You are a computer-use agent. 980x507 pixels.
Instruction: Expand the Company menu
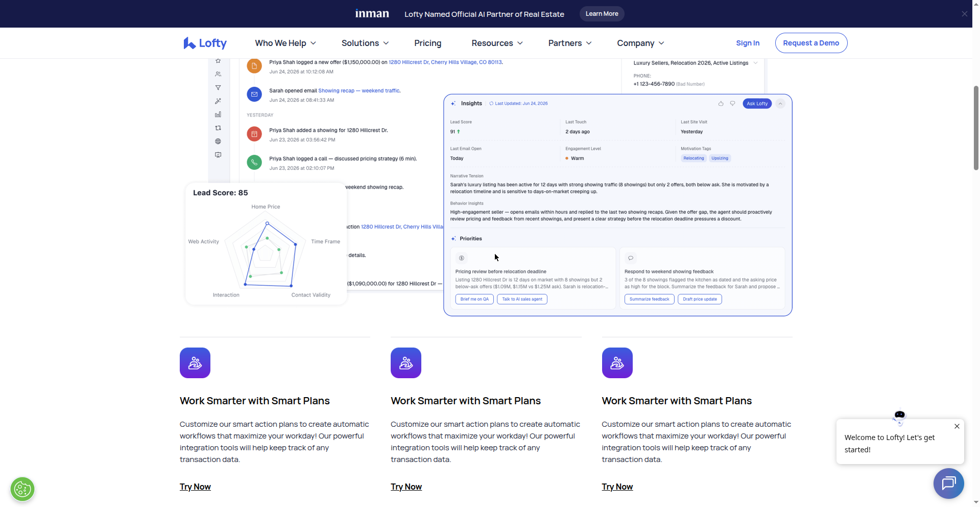(x=640, y=43)
